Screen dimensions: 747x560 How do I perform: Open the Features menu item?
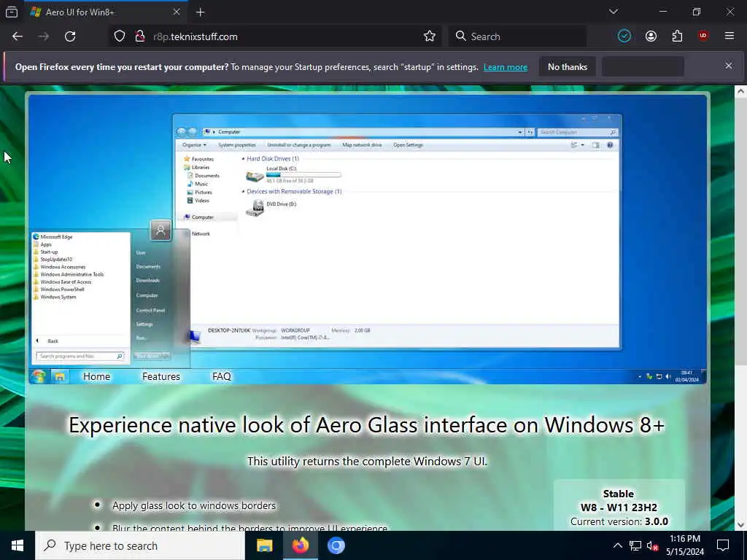[161, 376]
